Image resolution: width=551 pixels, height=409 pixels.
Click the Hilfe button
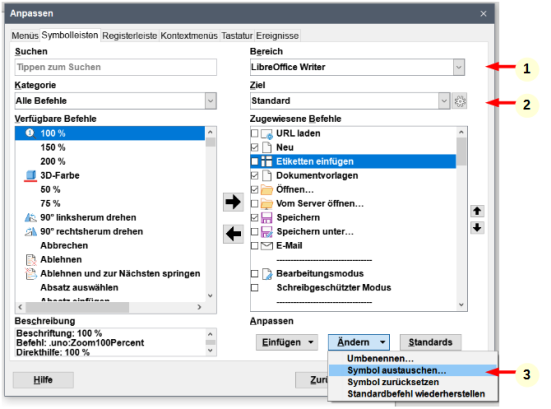43,380
